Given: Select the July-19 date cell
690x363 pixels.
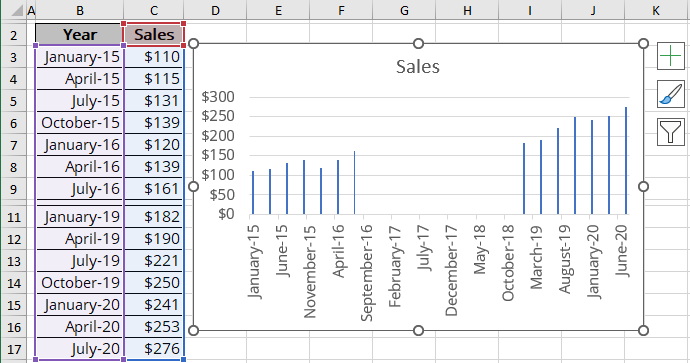Looking at the screenshot, I should tap(80, 261).
